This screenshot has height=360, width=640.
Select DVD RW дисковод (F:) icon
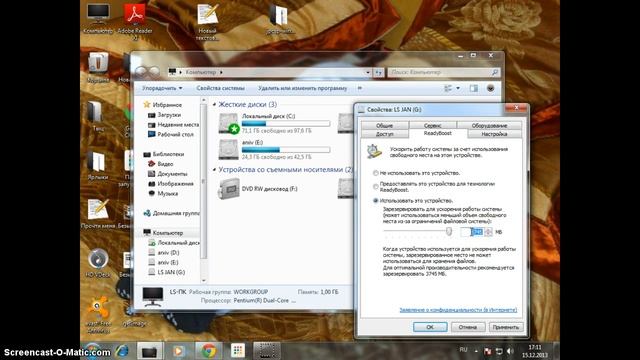pyautogui.click(x=229, y=189)
